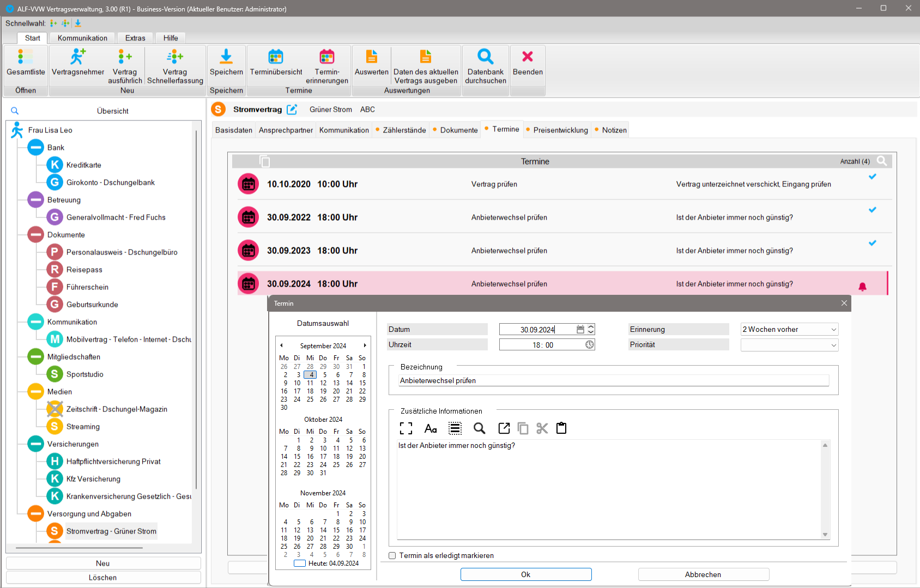Click the Datenbank durchsuchen magnifier icon

pyautogui.click(x=485, y=57)
